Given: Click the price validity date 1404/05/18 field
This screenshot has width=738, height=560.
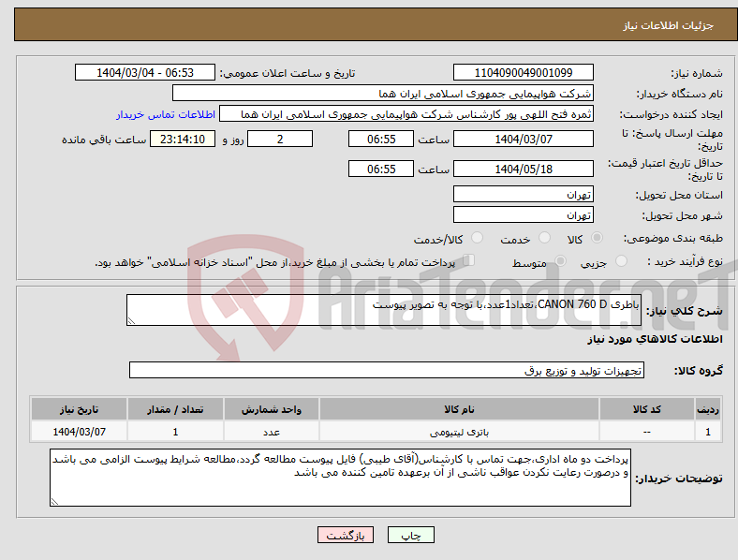Looking at the screenshot, I should tap(524, 169).
